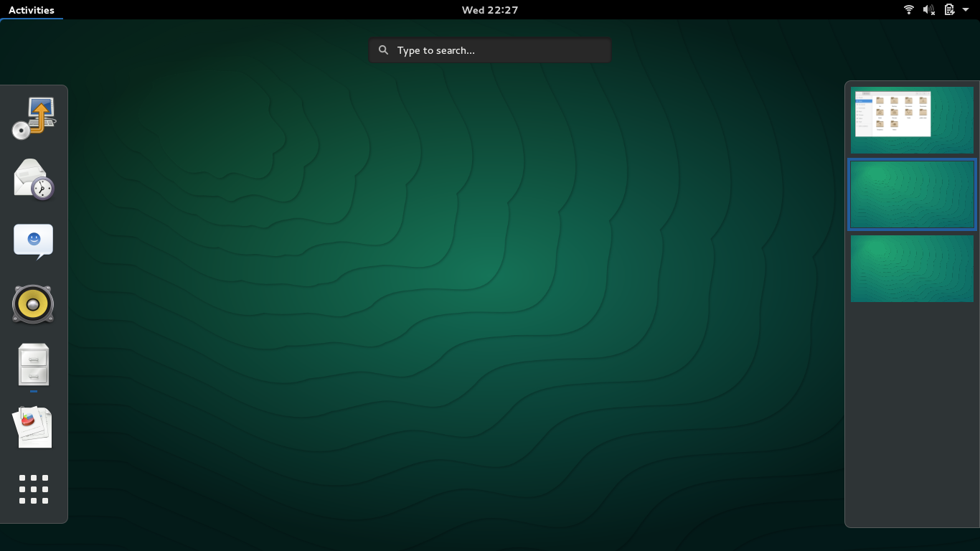Screen dimensions: 980x551
Task: Click the muted volume icon in top bar
Action: coord(929,10)
